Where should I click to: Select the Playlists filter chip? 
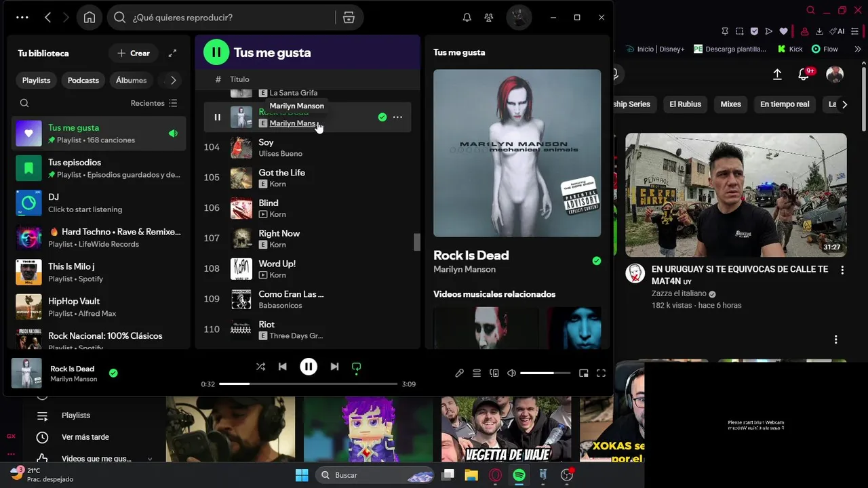(x=36, y=80)
